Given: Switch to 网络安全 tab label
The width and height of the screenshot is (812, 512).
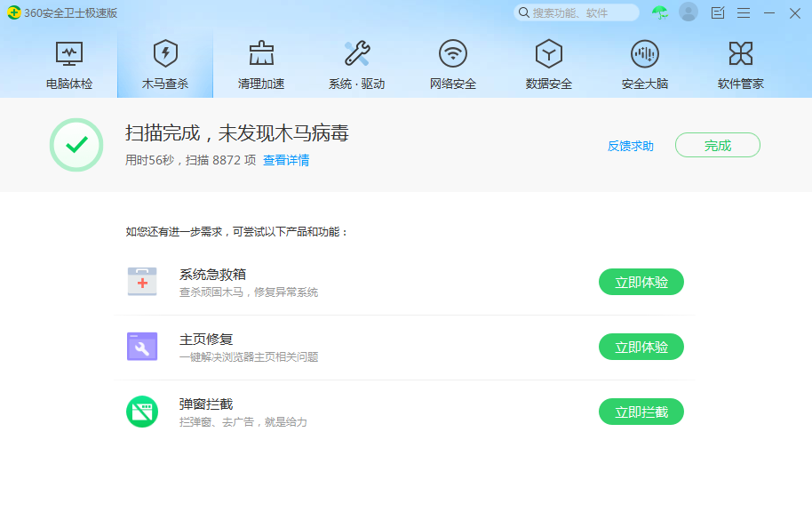Looking at the screenshot, I should (x=452, y=84).
